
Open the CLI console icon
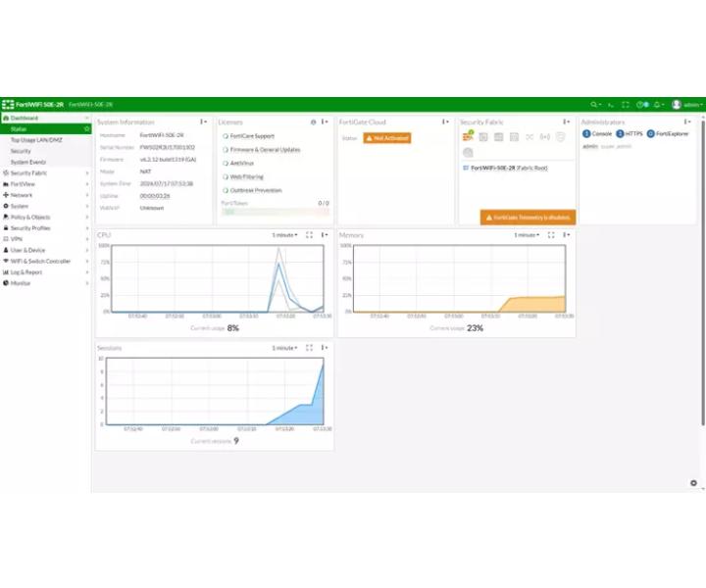tap(611, 105)
